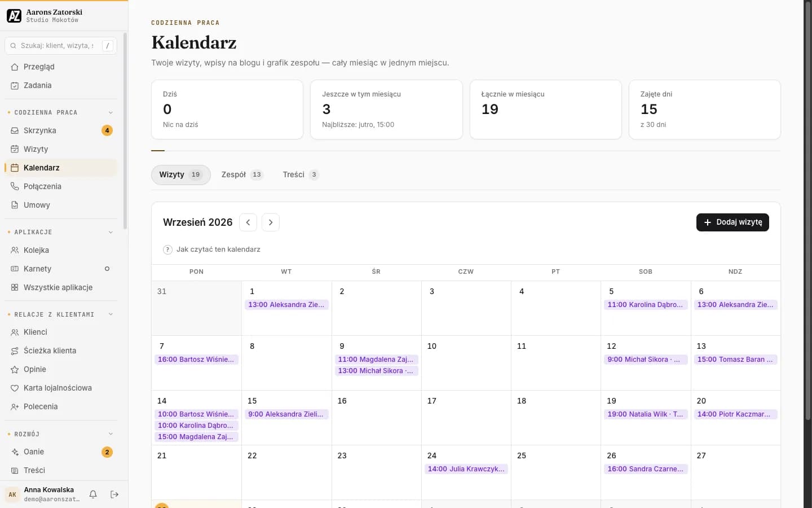Switch to the Wizyty tab
Image resolution: width=812 pixels, height=508 pixels.
[180, 175]
